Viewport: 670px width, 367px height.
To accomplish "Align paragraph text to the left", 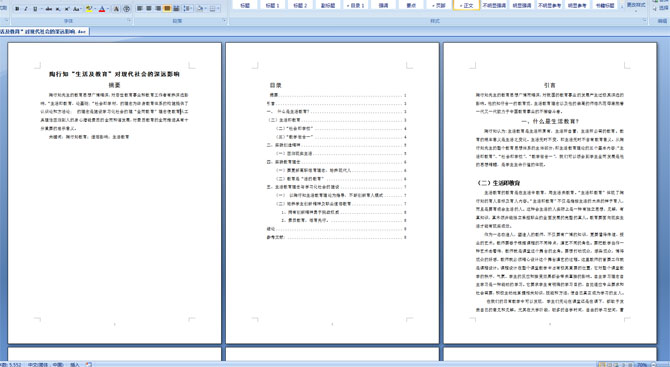I will [139, 9].
